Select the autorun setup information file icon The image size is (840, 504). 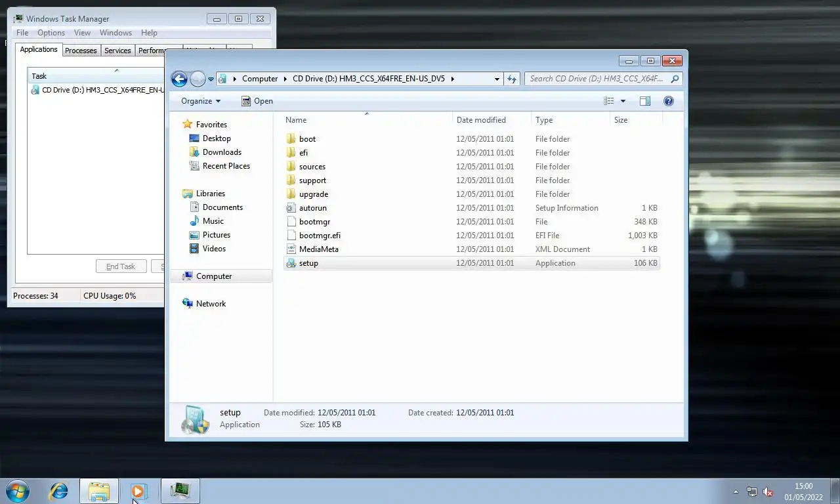(291, 208)
